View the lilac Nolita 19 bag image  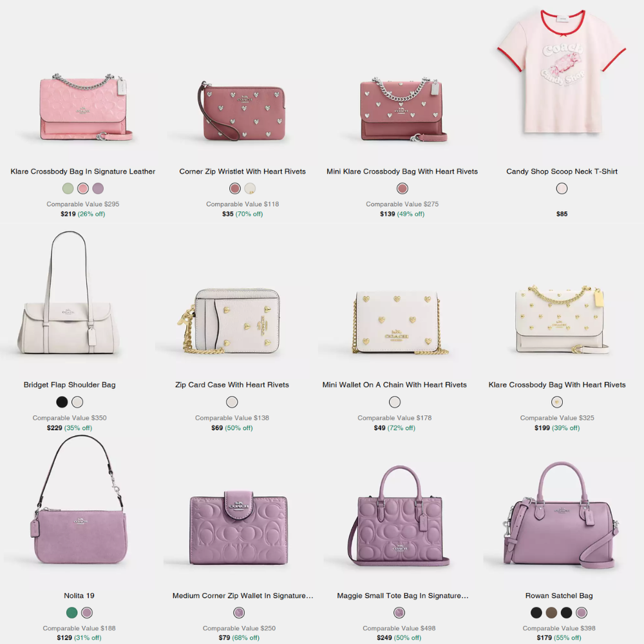[79, 499]
